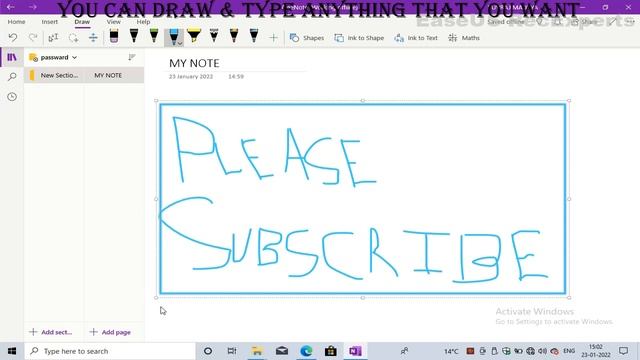640x360 pixels.
Task: Click the back arrow in title bar
Action: [11, 7]
